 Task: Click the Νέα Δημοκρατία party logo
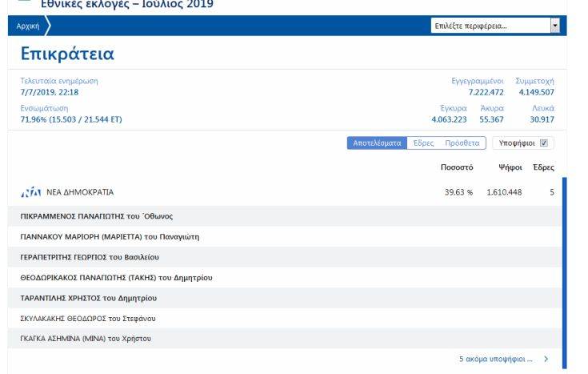point(30,193)
